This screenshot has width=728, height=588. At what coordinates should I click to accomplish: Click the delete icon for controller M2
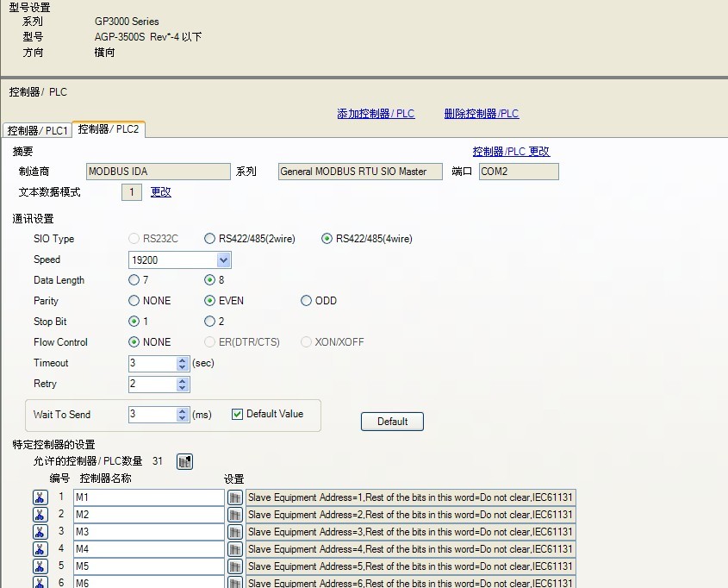[40, 515]
